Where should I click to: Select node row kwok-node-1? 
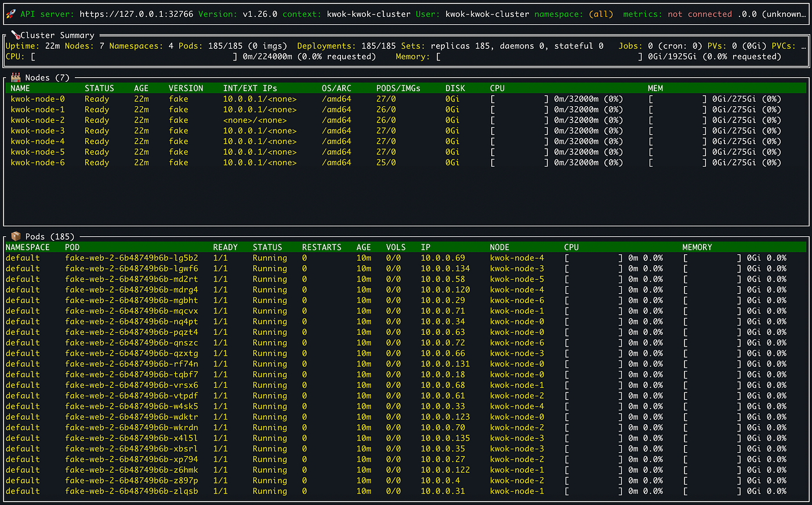pyautogui.click(x=406, y=110)
